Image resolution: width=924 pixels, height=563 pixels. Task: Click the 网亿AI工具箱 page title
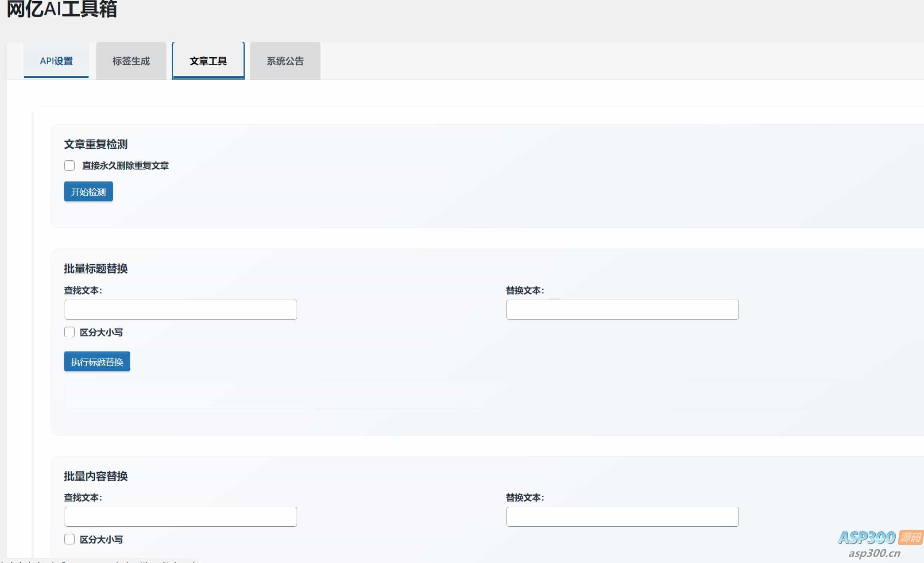pos(62,9)
